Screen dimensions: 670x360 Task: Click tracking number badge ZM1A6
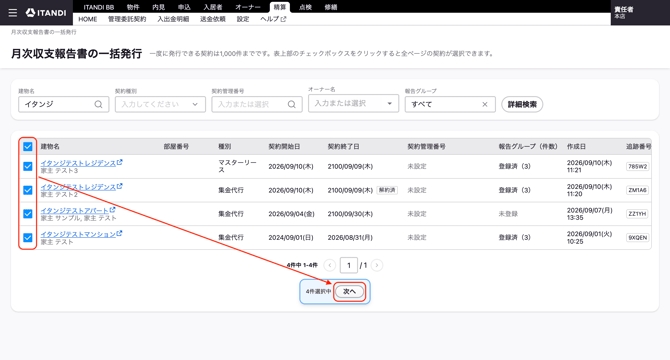pyautogui.click(x=638, y=190)
